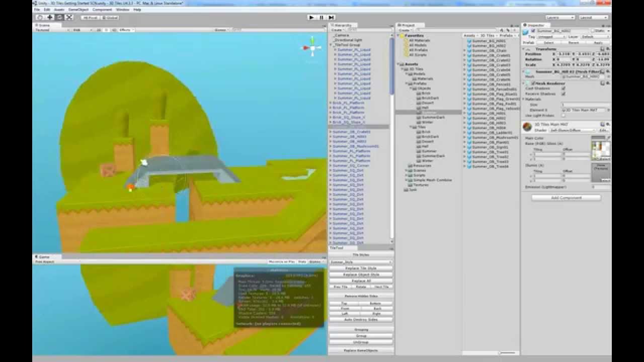Viewport: 644px width, 362px height.
Task: Select the Hand tool in toolbar
Action: (40, 17)
